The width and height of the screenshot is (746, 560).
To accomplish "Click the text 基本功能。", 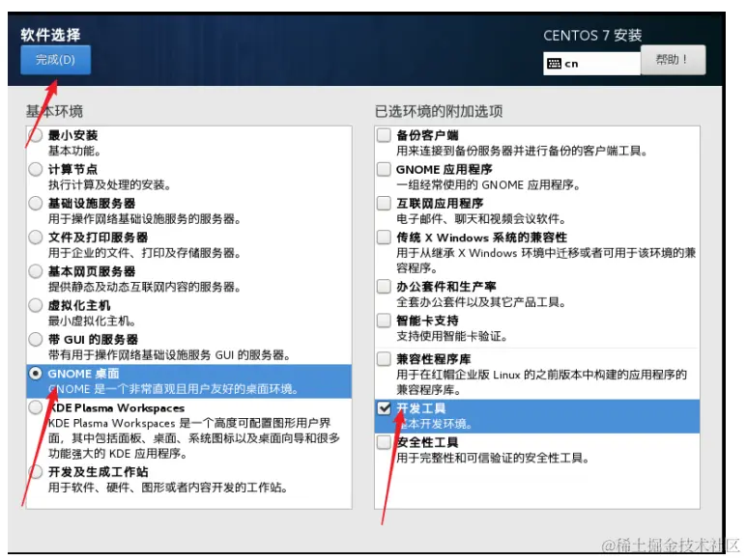I will click(74, 151).
